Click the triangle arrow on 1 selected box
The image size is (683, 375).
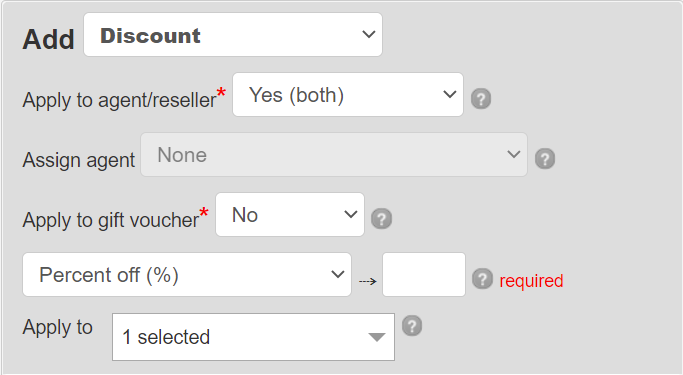click(376, 337)
